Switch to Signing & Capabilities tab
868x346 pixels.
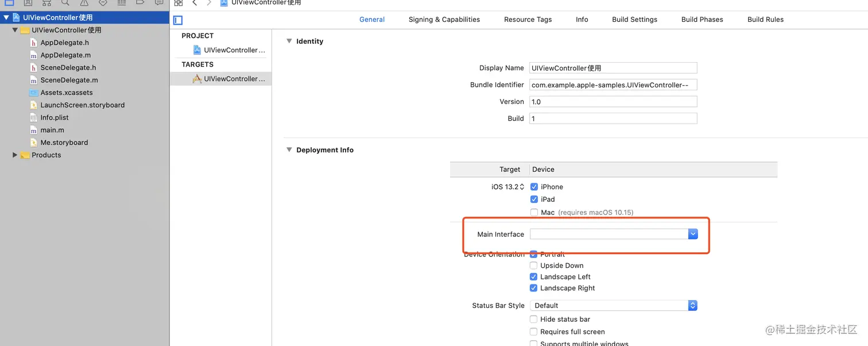coord(444,20)
